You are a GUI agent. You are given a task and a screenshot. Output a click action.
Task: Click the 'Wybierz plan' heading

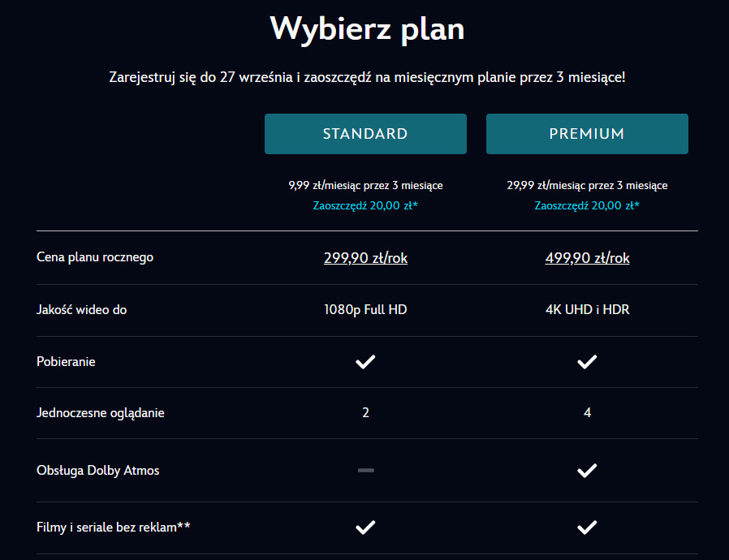point(367,29)
